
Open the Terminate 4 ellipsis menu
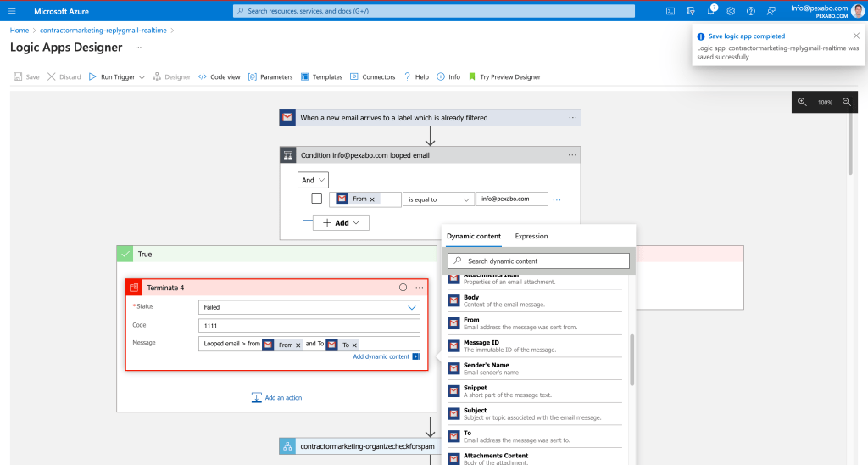tap(420, 287)
